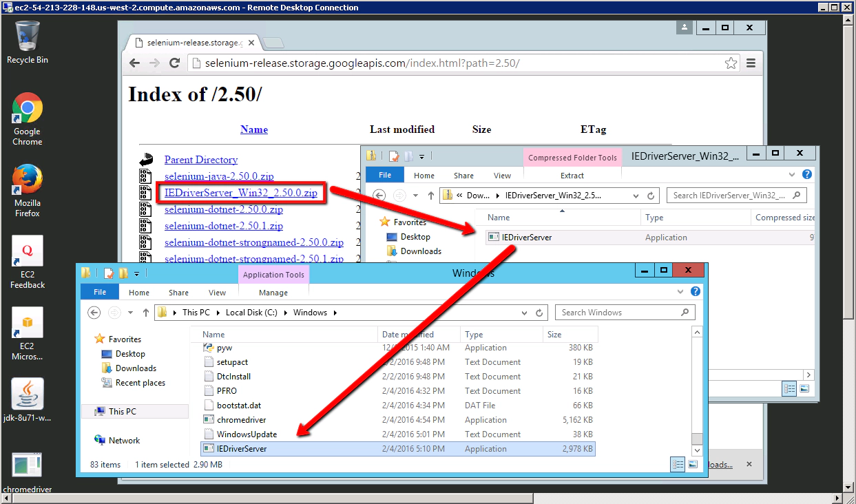Switch to the Extract ribbon tab
This screenshot has width=856, height=504.
572,175
